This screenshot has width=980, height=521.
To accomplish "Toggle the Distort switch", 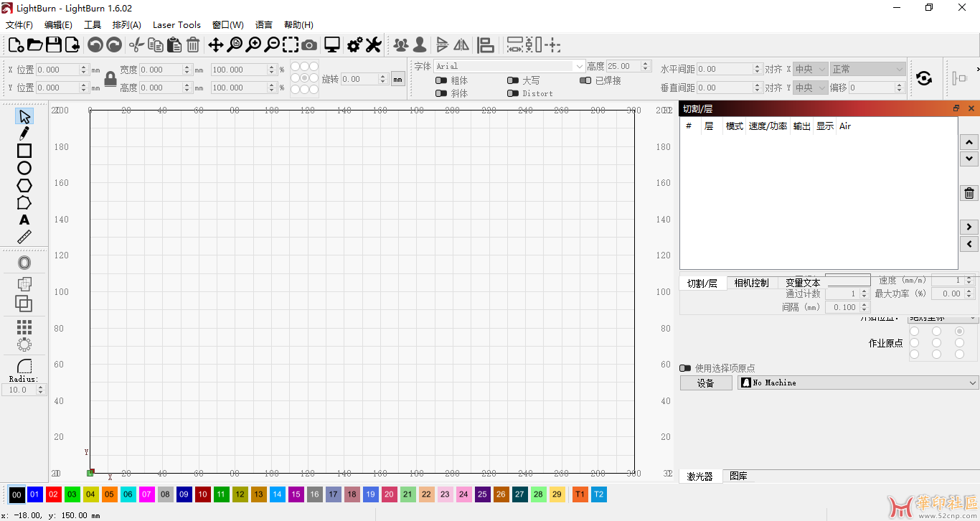I will (512, 94).
